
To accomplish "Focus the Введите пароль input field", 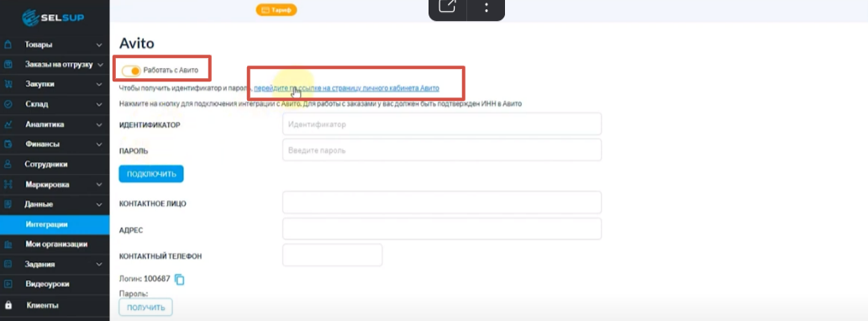I will [442, 150].
